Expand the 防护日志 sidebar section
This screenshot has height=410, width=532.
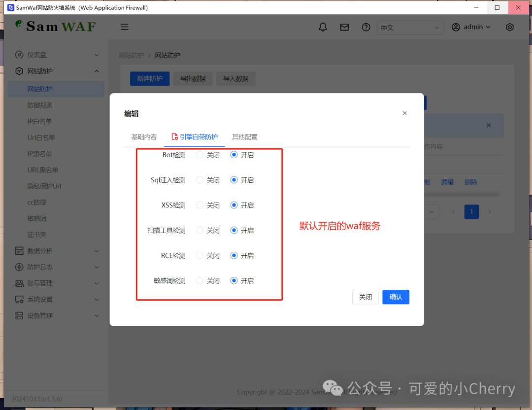[97, 267]
